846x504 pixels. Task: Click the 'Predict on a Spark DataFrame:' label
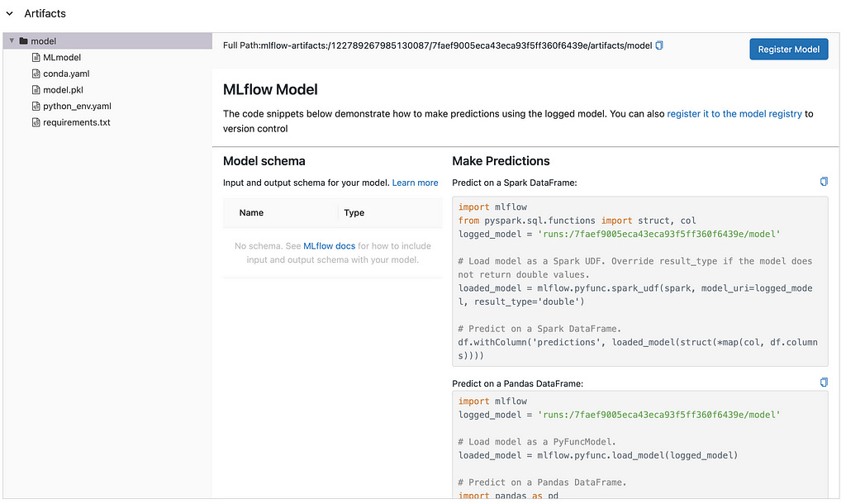(514, 183)
